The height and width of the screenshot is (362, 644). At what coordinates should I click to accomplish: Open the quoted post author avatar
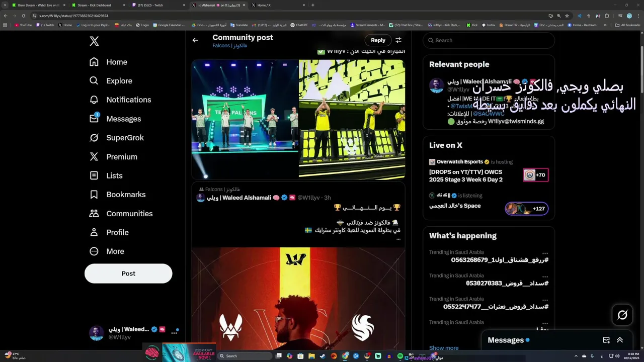click(x=201, y=198)
